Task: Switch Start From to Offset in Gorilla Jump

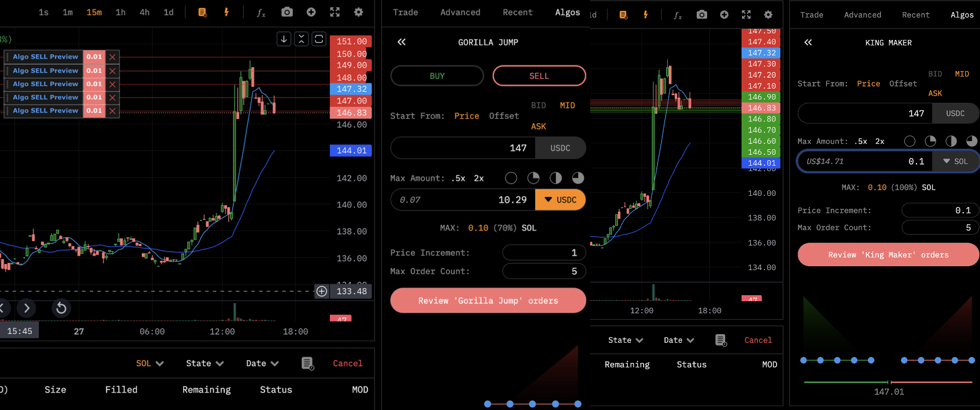Action: click(x=504, y=116)
